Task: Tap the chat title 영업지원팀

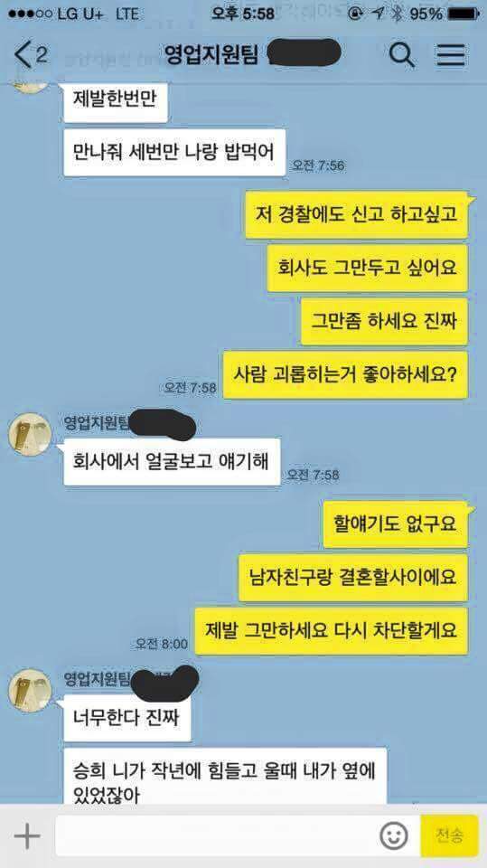Action: click(211, 53)
